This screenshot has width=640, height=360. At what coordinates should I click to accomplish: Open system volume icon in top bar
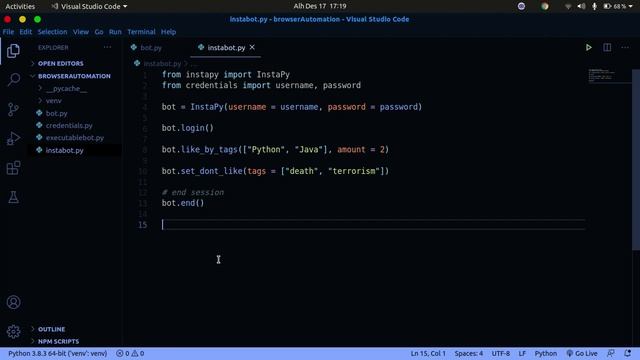point(582,6)
